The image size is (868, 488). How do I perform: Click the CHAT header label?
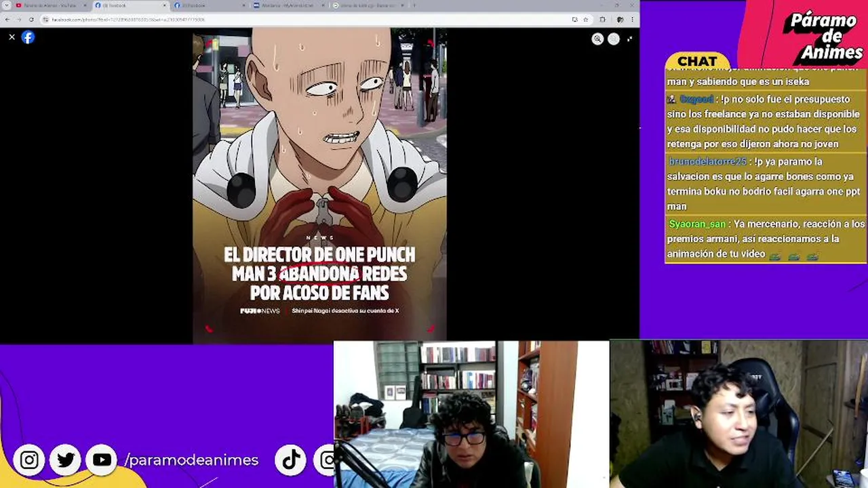697,61
